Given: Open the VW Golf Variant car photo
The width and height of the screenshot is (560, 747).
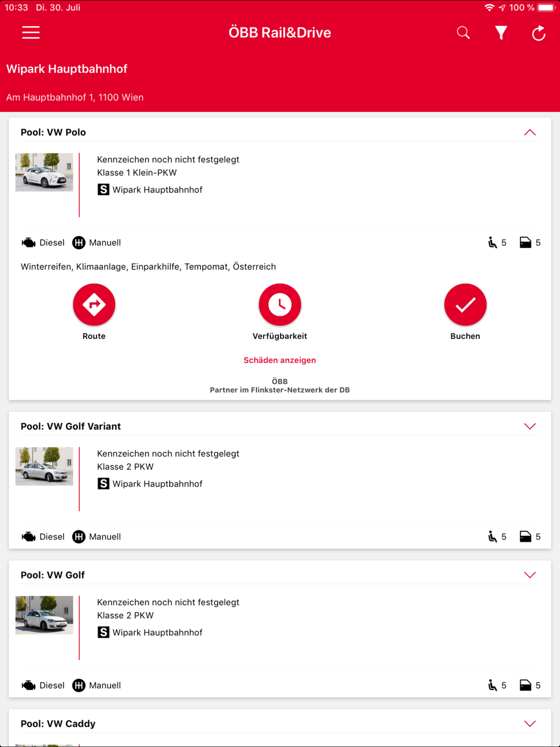Looking at the screenshot, I should pyautogui.click(x=44, y=466).
